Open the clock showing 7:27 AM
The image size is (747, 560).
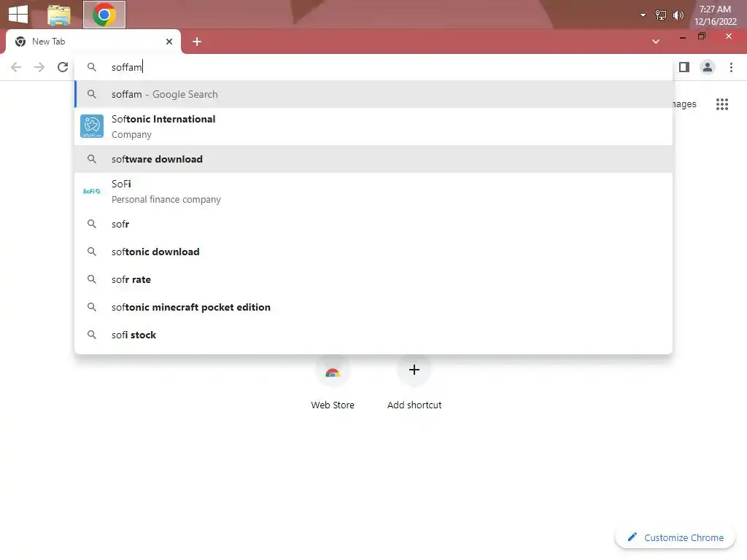(x=715, y=15)
